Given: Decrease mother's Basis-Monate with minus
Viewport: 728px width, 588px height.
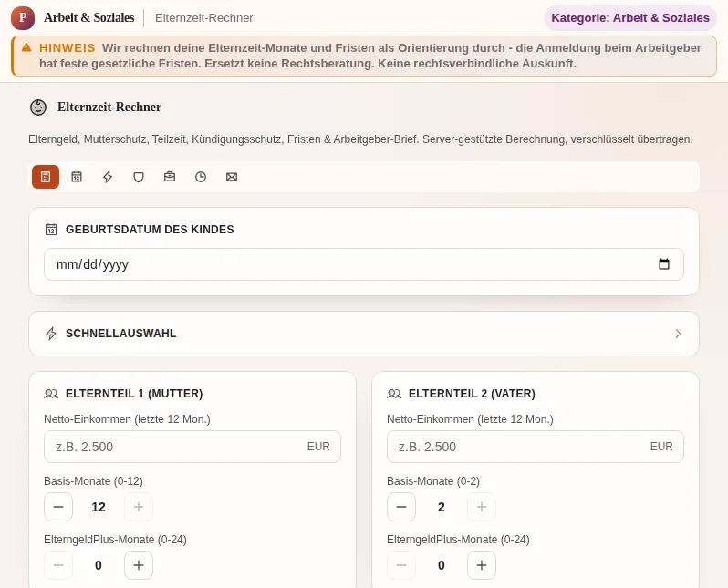Looking at the screenshot, I should pyautogui.click(x=58, y=507).
